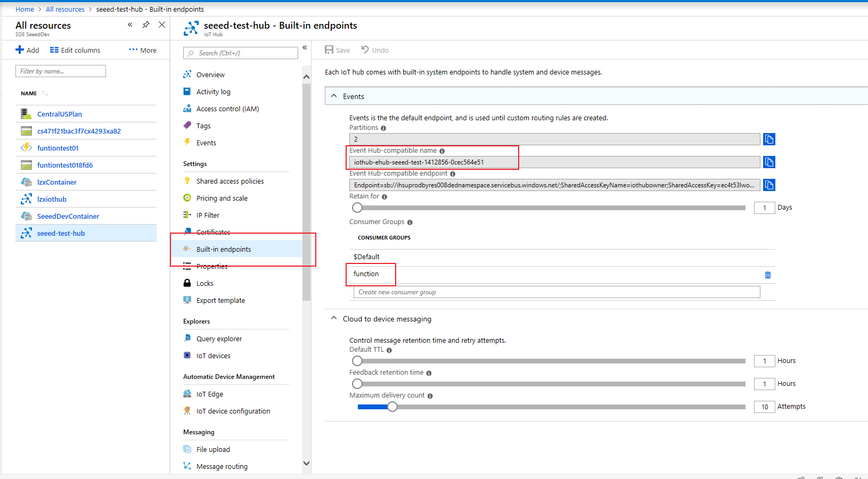
Task: Copy the Partitions value
Action: pos(769,139)
